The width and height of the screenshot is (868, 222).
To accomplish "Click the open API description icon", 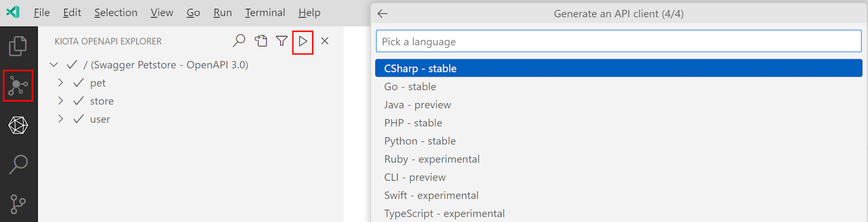I will (261, 41).
